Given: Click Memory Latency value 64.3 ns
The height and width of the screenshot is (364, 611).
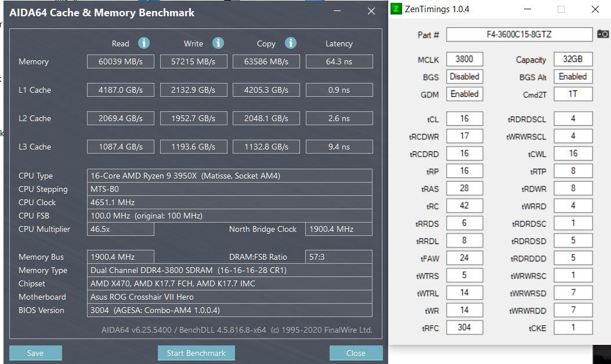Looking at the screenshot, I should [339, 61].
